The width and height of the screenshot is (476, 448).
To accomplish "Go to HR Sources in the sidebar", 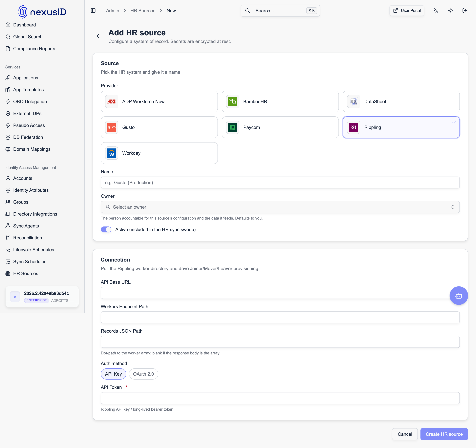I will point(42,273).
